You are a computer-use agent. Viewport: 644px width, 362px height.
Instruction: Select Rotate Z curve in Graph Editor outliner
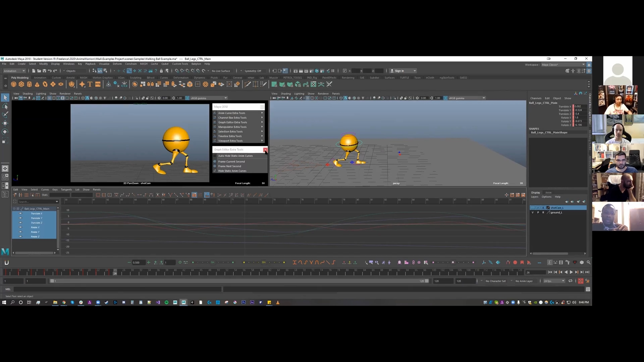coord(35,237)
